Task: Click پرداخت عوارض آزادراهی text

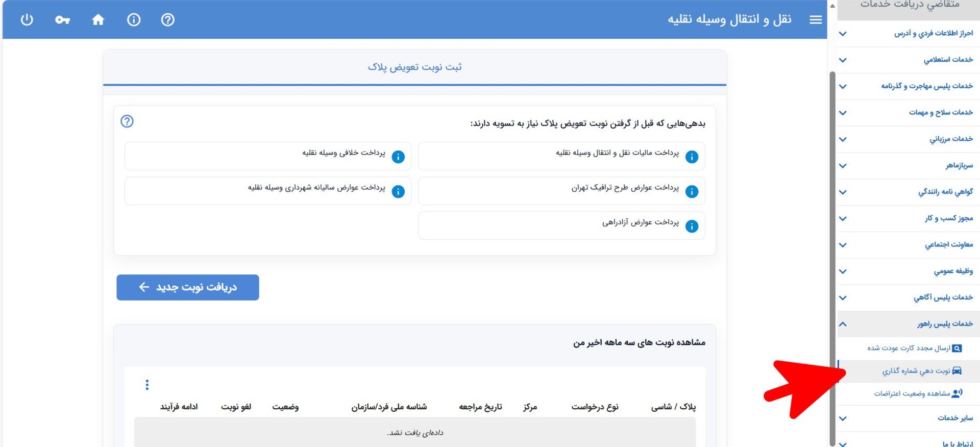Action: [x=640, y=222]
